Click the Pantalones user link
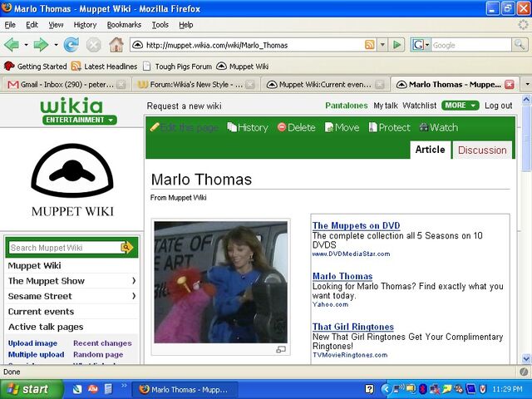This screenshot has width=532, height=399. (x=347, y=106)
